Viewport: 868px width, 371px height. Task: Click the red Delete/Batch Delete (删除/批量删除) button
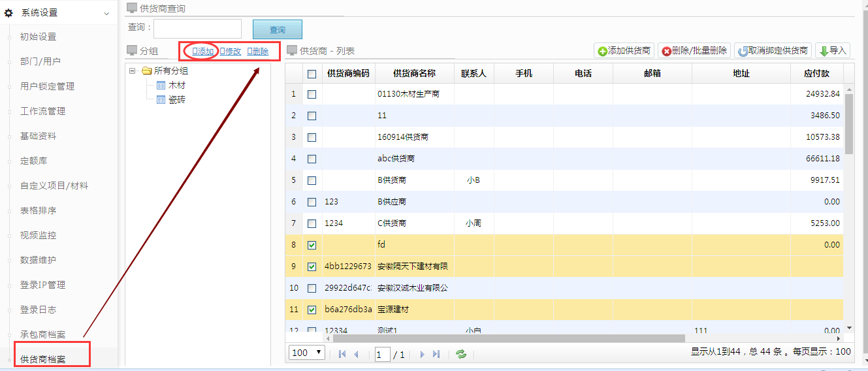pos(693,51)
